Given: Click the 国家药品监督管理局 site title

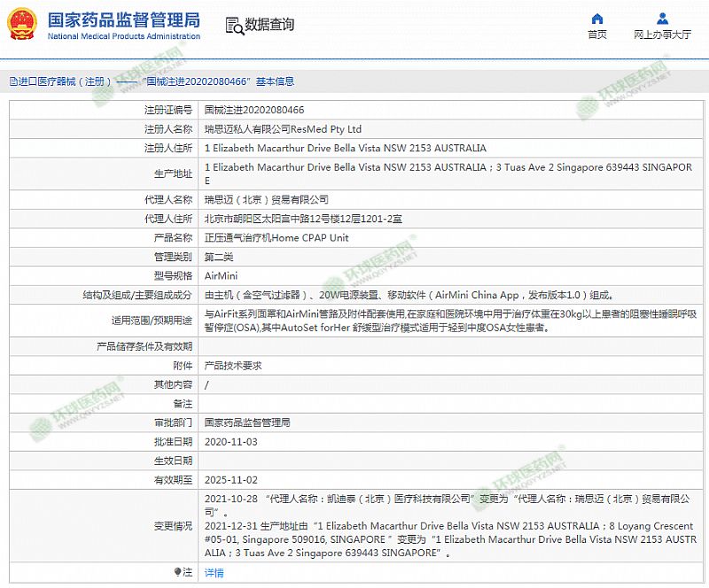Looking at the screenshot, I should point(123,19).
